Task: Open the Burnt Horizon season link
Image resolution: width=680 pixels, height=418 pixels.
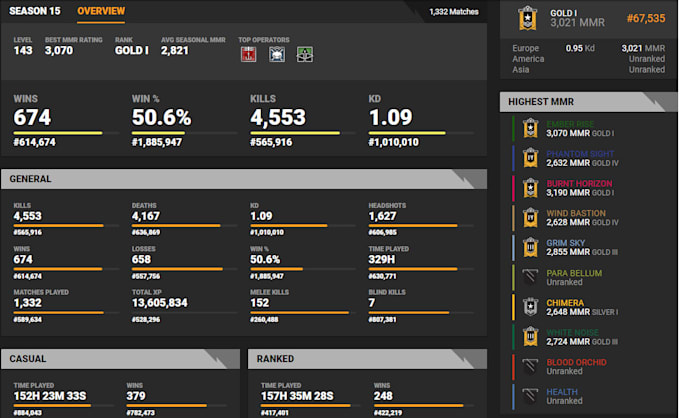Action: [x=579, y=183]
